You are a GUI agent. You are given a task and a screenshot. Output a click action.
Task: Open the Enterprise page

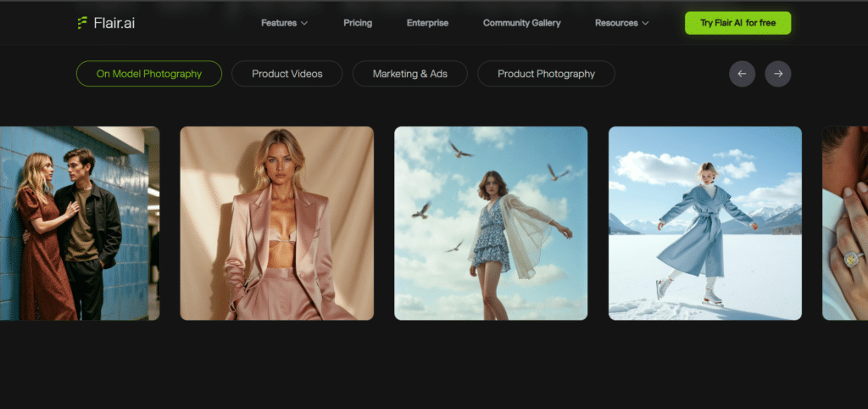click(x=427, y=23)
